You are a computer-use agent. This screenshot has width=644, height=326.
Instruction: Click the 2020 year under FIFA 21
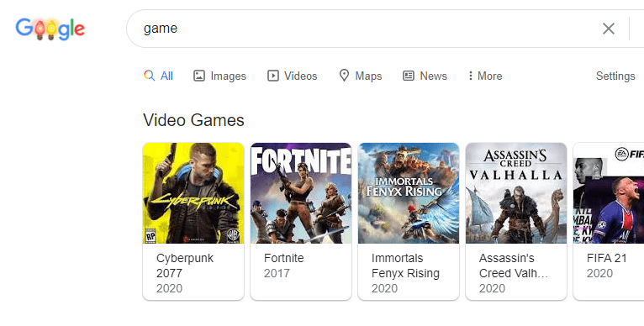point(599,273)
